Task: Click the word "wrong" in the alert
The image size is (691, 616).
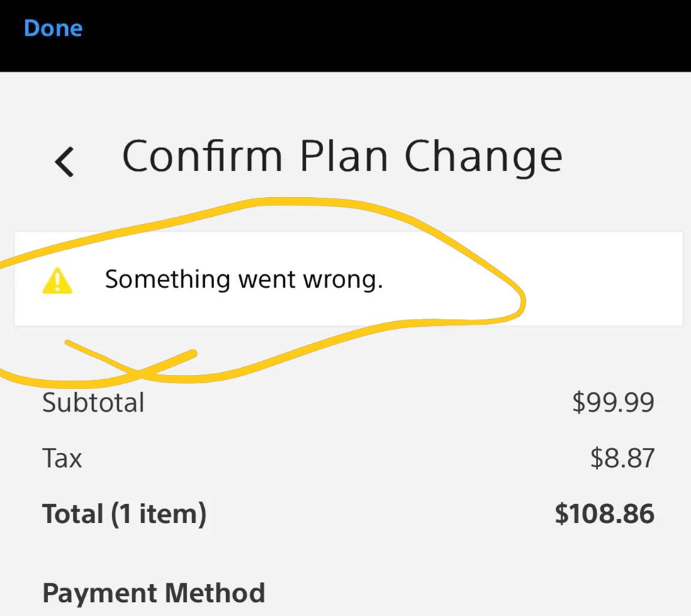Action: (343, 281)
